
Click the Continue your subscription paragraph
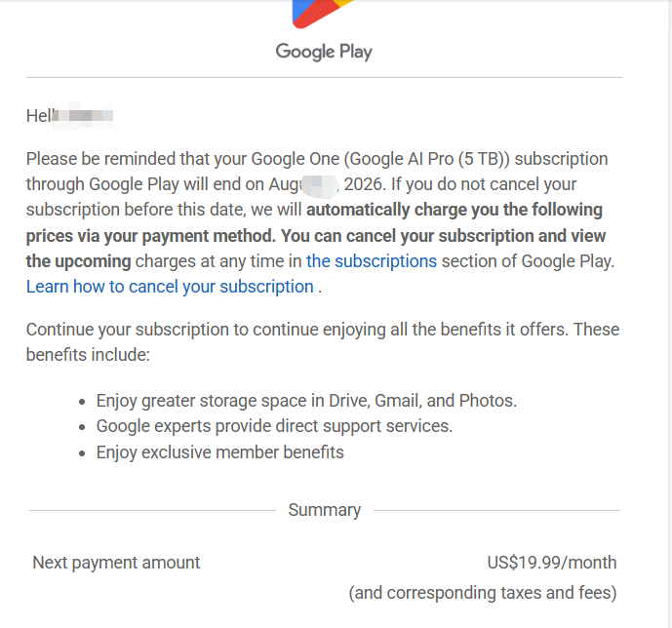pyautogui.click(x=323, y=342)
